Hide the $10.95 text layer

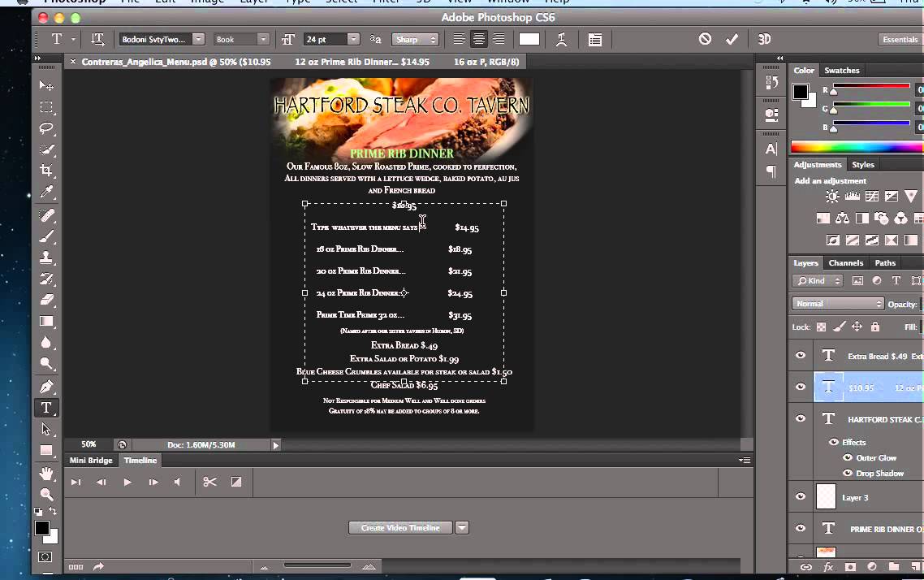(801, 387)
